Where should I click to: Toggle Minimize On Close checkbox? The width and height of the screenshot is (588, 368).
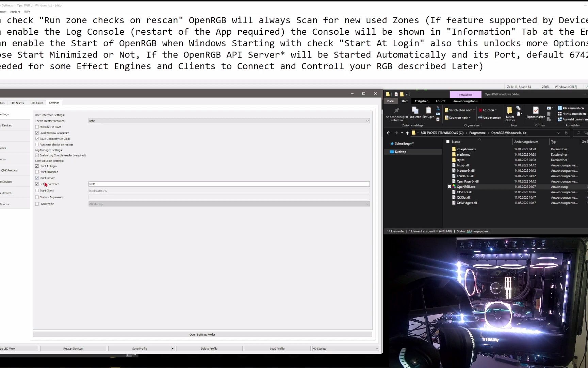tap(37, 127)
